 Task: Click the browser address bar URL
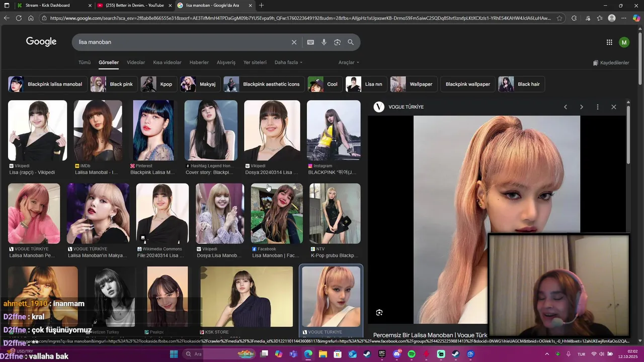point(300,18)
